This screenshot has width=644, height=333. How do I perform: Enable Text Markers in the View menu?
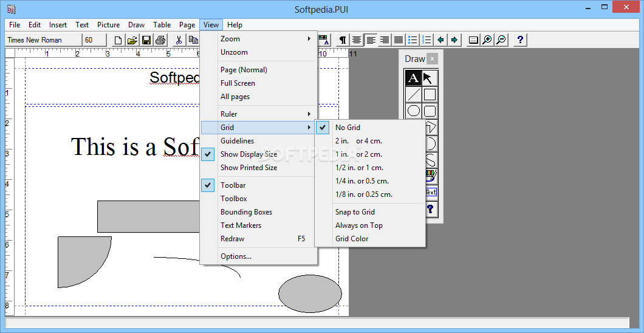(x=259, y=225)
